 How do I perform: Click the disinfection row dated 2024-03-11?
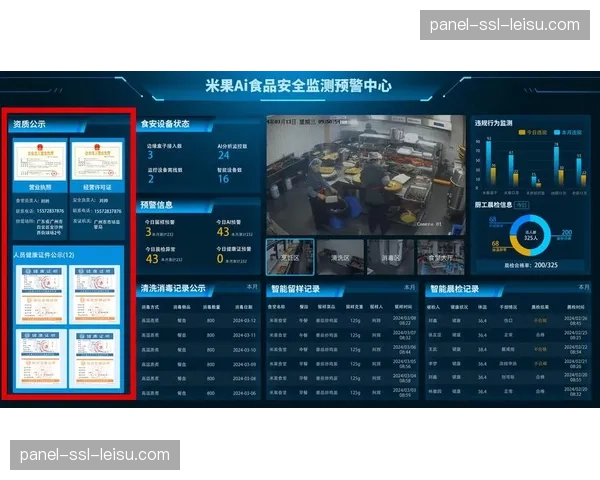coord(199,335)
